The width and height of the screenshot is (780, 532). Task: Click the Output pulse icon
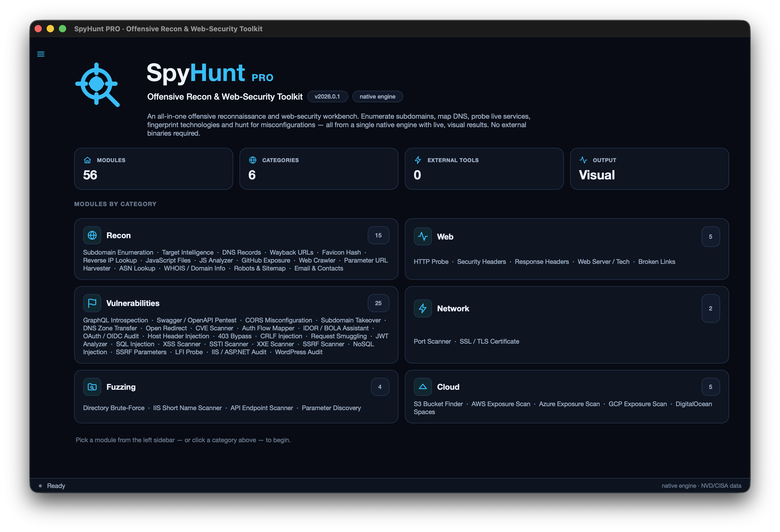(583, 160)
